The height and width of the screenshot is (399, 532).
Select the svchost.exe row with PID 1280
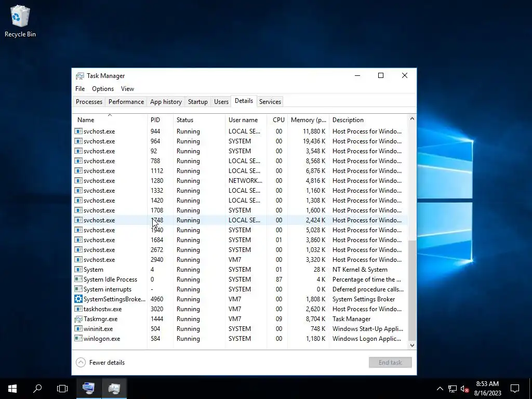point(240,181)
